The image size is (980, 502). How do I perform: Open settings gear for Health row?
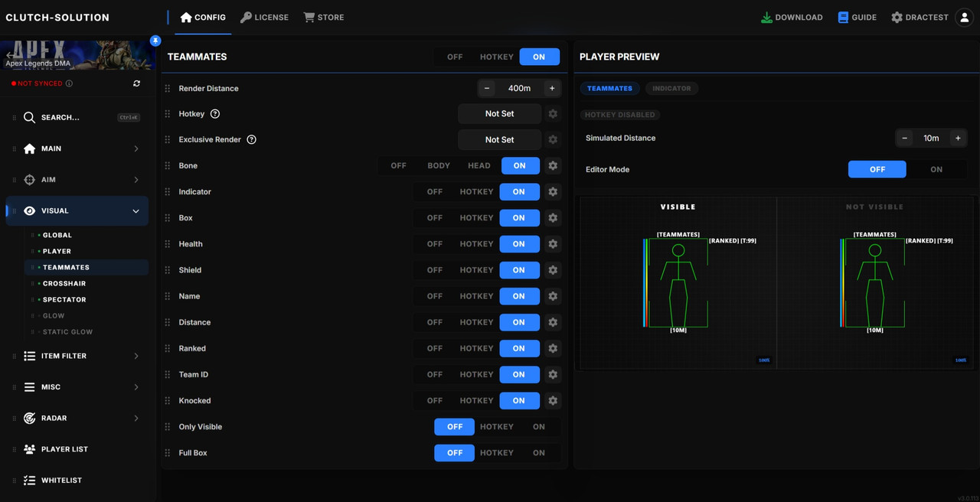[553, 244]
